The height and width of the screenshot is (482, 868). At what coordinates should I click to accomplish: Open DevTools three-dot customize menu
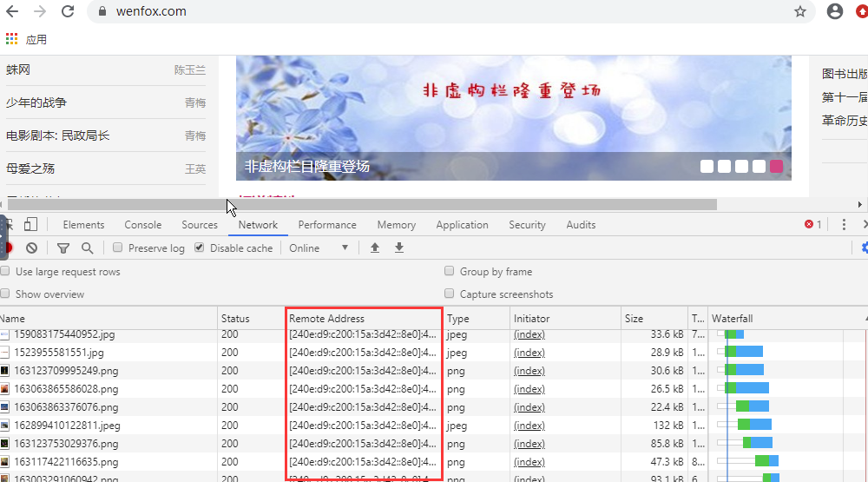click(x=844, y=225)
